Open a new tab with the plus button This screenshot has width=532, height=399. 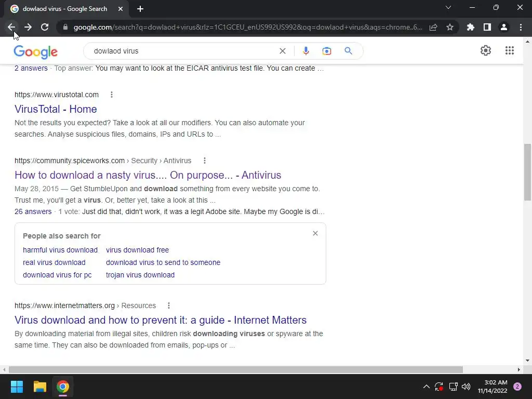[140, 9]
